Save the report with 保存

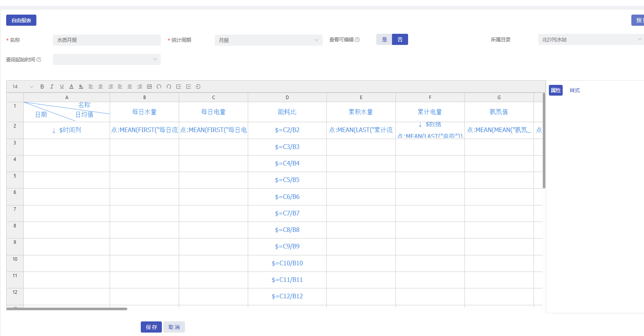[x=151, y=327]
